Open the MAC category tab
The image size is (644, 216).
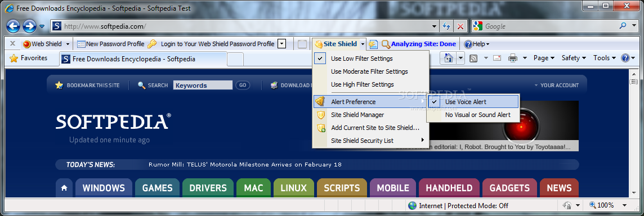[x=253, y=188]
